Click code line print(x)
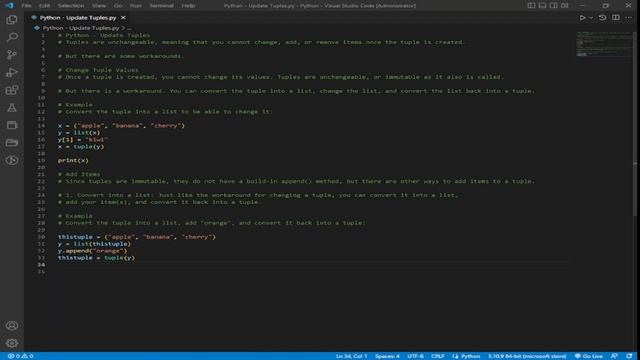 [73, 160]
